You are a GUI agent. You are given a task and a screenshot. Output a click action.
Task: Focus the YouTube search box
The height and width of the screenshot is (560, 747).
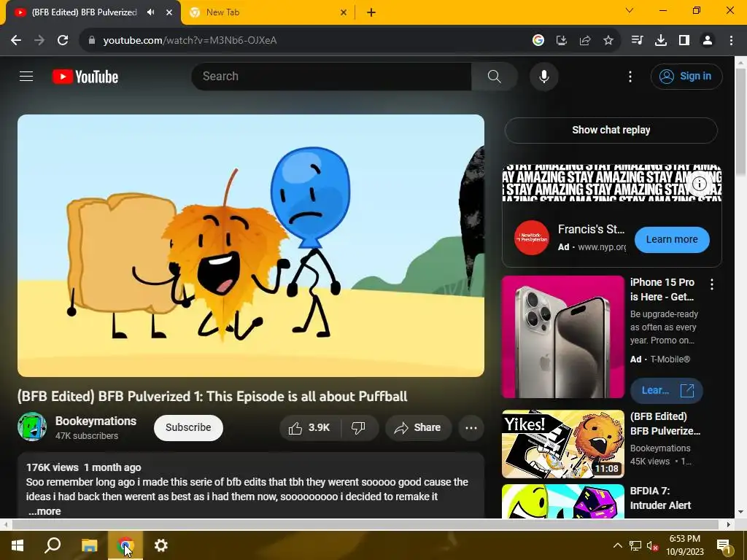[332, 76]
